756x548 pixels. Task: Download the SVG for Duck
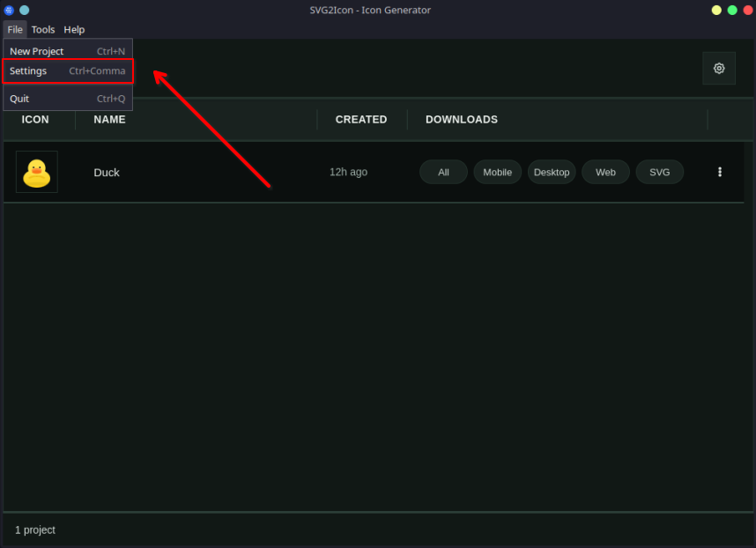coord(659,172)
